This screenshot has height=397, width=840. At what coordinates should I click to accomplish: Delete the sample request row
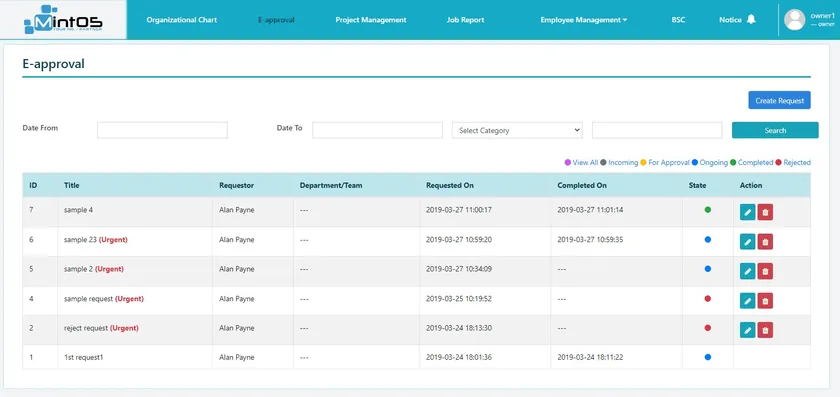(765, 301)
